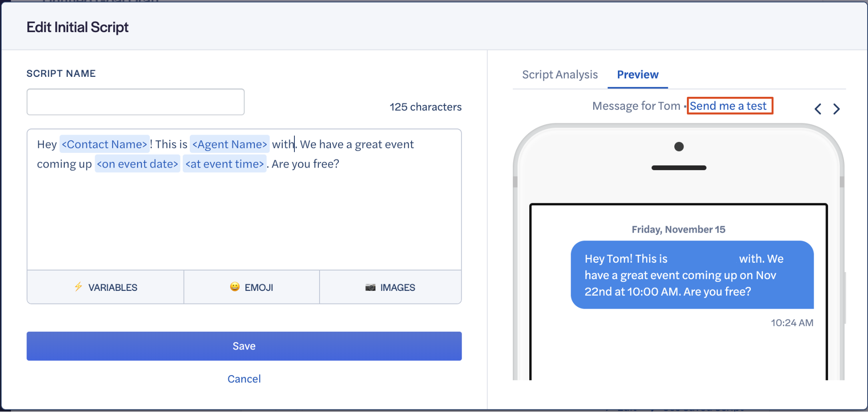Viewport: 868px width, 412px height.
Task: Click the '125 characters' counter text
Action: pyautogui.click(x=426, y=107)
